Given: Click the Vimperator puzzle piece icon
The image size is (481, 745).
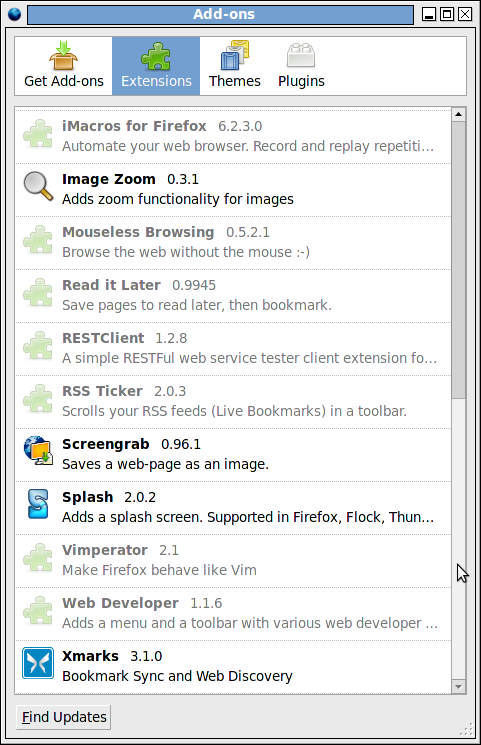Looking at the screenshot, I should pyautogui.click(x=38, y=557).
